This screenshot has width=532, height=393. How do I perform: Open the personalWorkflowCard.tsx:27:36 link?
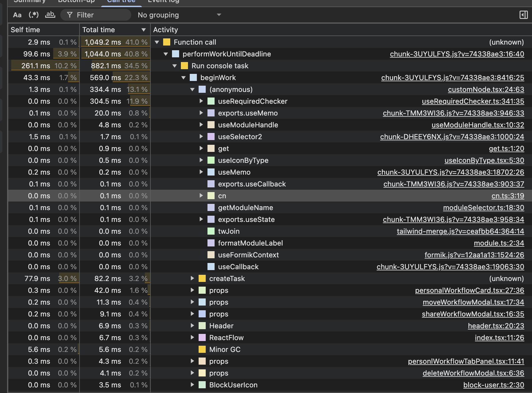point(469,290)
